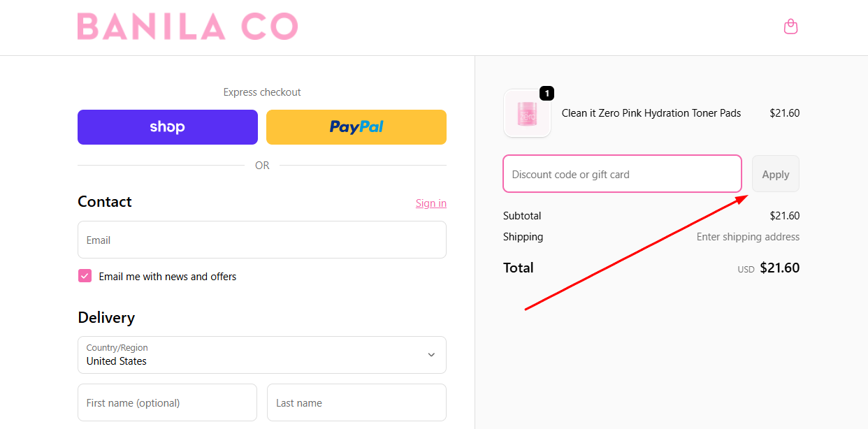Screen dimensions: 868x429
Task: Click the BANILA CO logo
Action: tap(187, 26)
